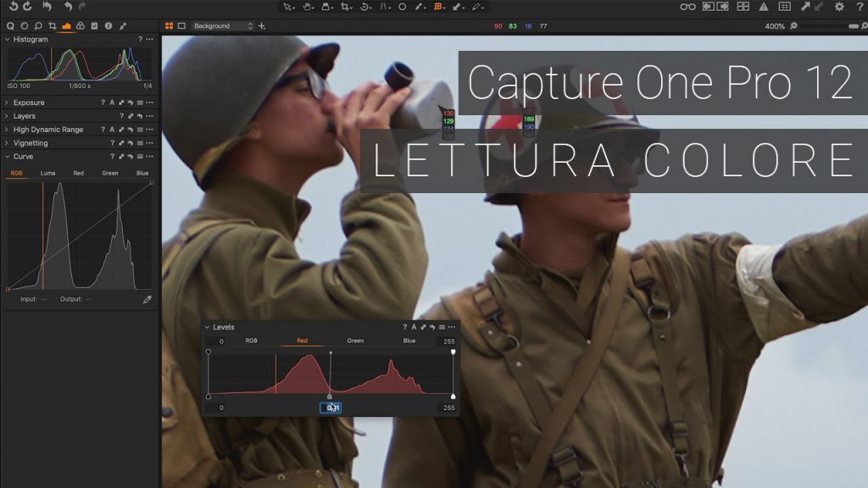Open the help question mark in toolbar

coord(860,7)
